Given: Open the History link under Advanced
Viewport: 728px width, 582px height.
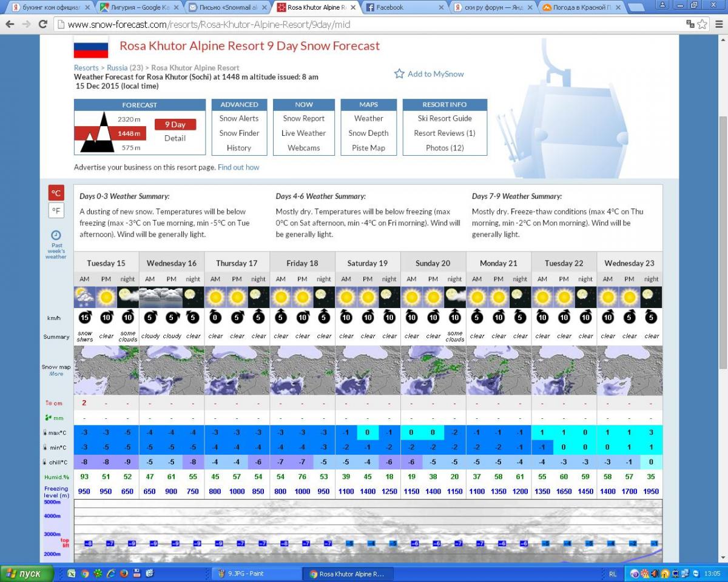Looking at the screenshot, I should pyautogui.click(x=239, y=148).
